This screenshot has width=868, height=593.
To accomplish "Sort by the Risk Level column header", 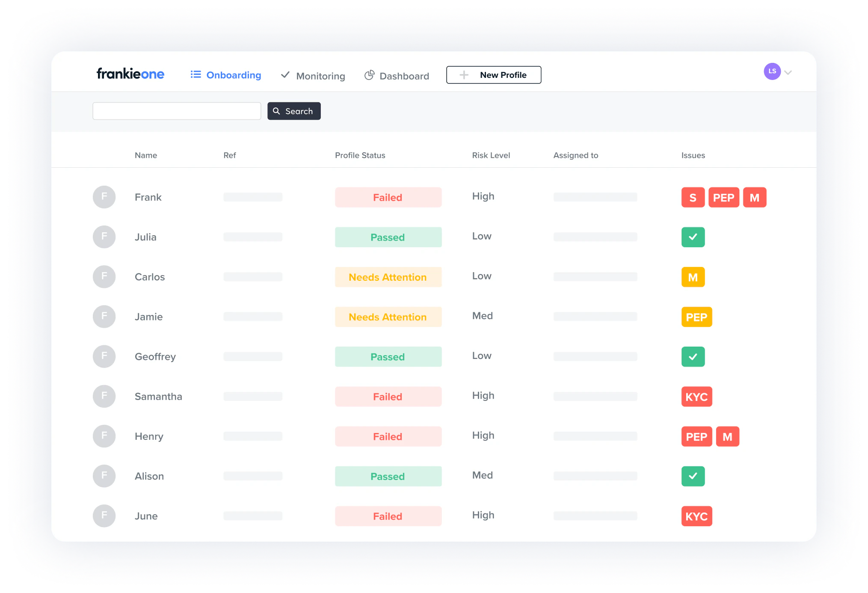I will point(491,155).
